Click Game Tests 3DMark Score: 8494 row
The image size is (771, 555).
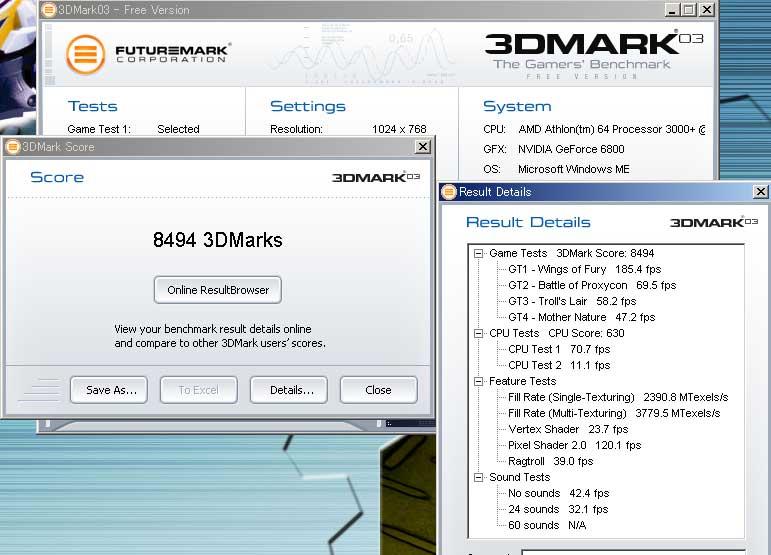pos(571,254)
